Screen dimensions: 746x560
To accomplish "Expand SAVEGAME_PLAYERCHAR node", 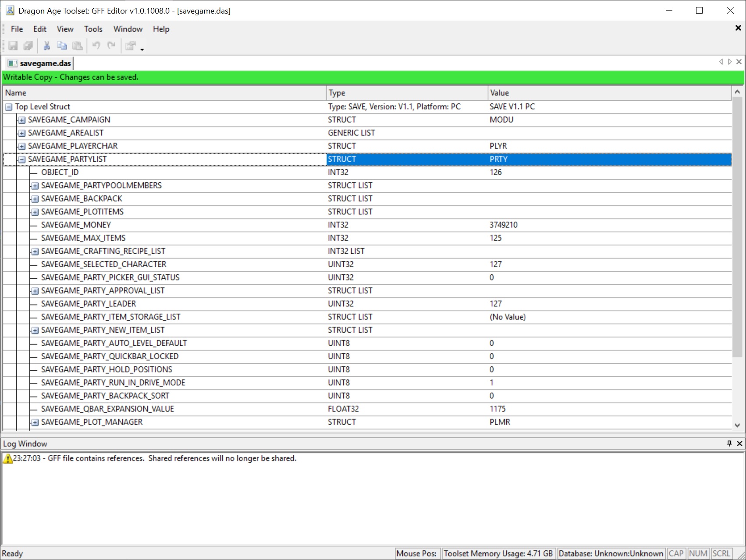I will pyautogui.click(x=22, y=146).
